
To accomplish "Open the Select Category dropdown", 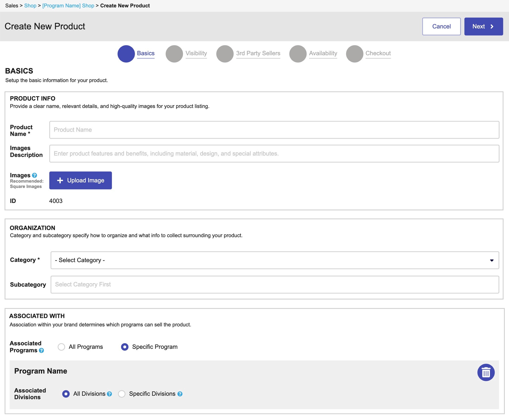I will (275, 260).
